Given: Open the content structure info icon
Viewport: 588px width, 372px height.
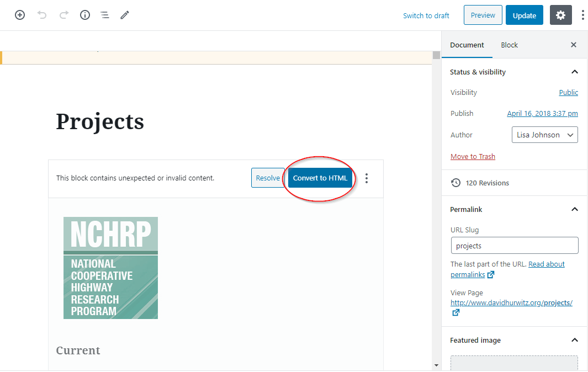Looking at the screenshot, I should 85,15.
